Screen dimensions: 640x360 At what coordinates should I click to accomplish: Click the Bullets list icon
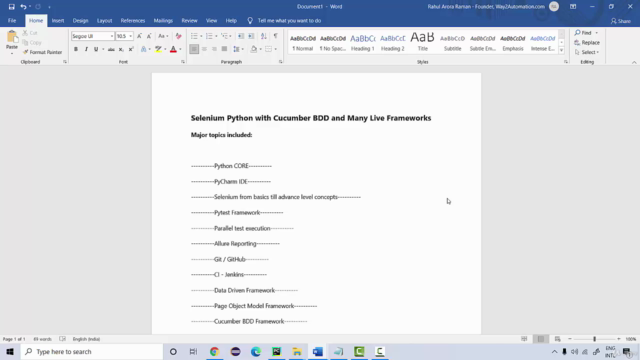click(x=194, y=36)
